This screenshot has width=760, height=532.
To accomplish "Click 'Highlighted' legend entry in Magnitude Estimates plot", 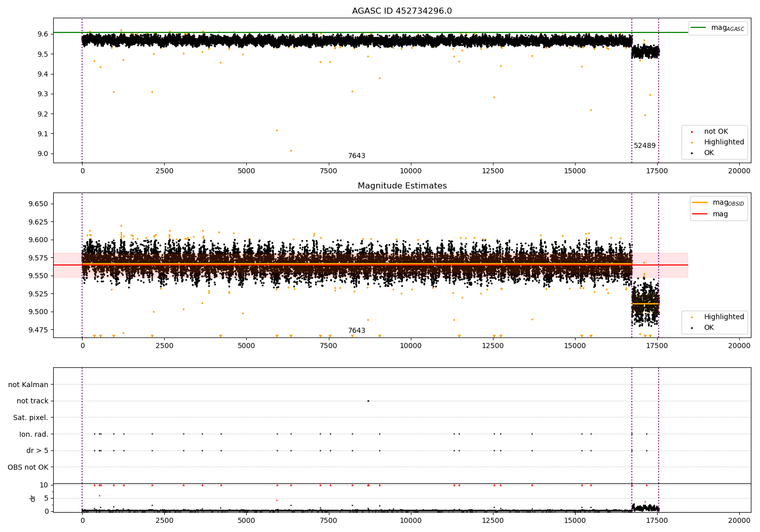I will tap(724, 317).
